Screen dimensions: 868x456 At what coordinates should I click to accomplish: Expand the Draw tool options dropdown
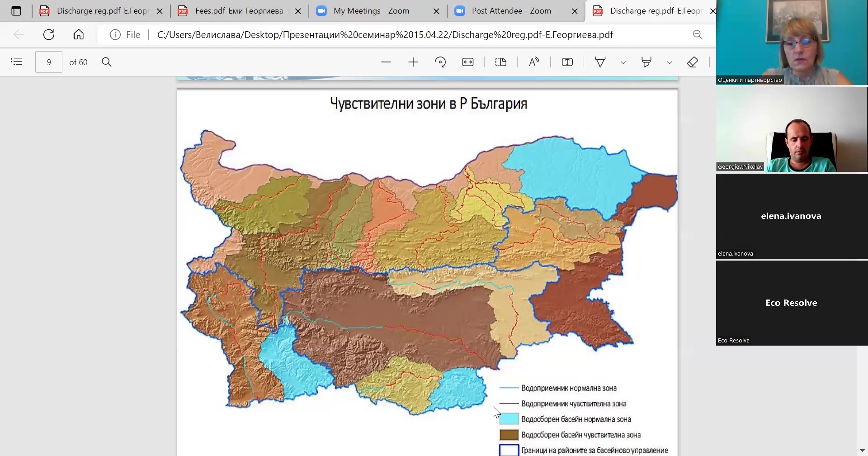[623, 62]
